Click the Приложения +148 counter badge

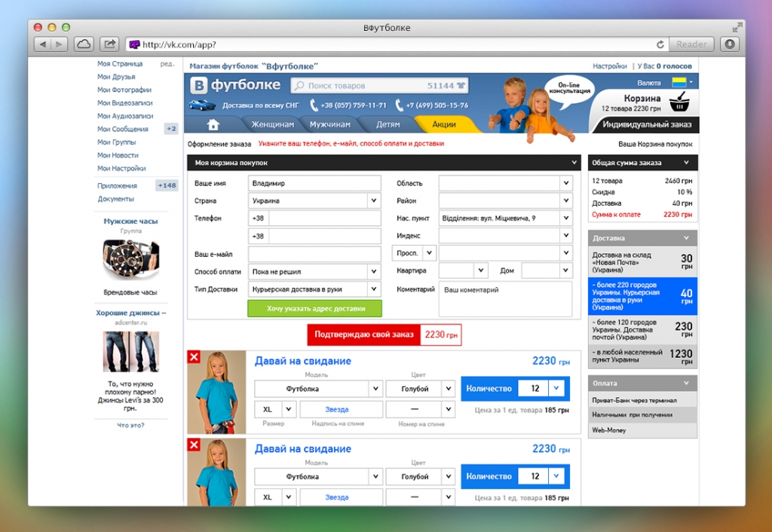click(x=167, y=185)
